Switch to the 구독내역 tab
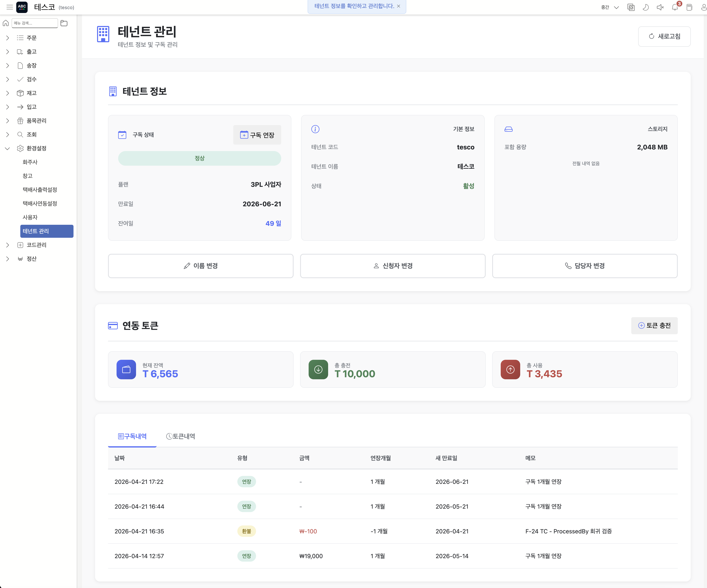Image resolution: width=707 pixels, height=588 pixels. [x=132, y=437]
